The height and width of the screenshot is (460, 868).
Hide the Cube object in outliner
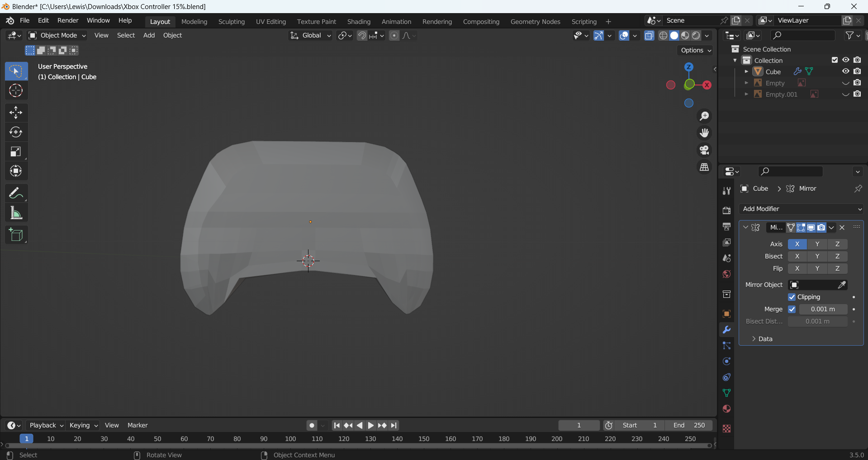(x=845, y=71)
